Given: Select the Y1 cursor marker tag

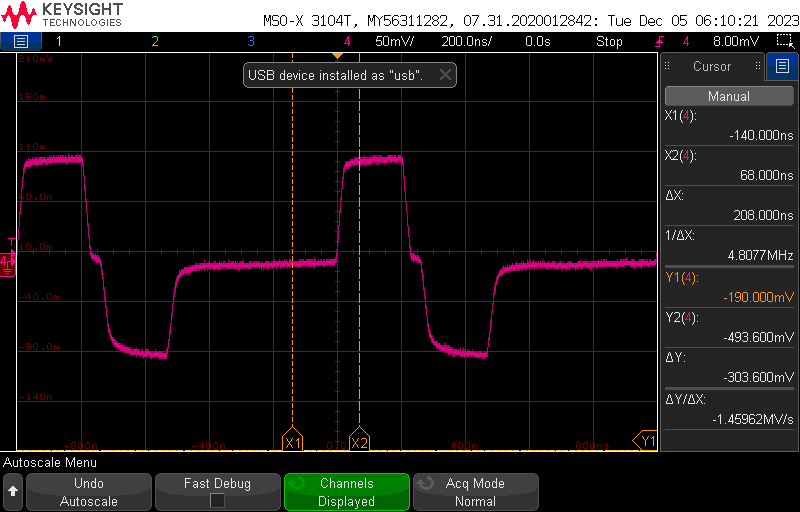Looking at the screenshot, I should [646, 440].
